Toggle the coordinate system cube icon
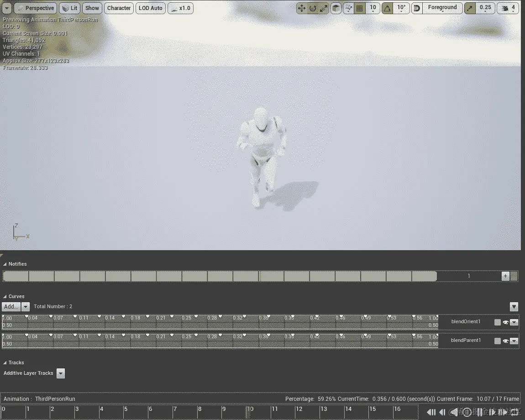 [x=336, y=8]
